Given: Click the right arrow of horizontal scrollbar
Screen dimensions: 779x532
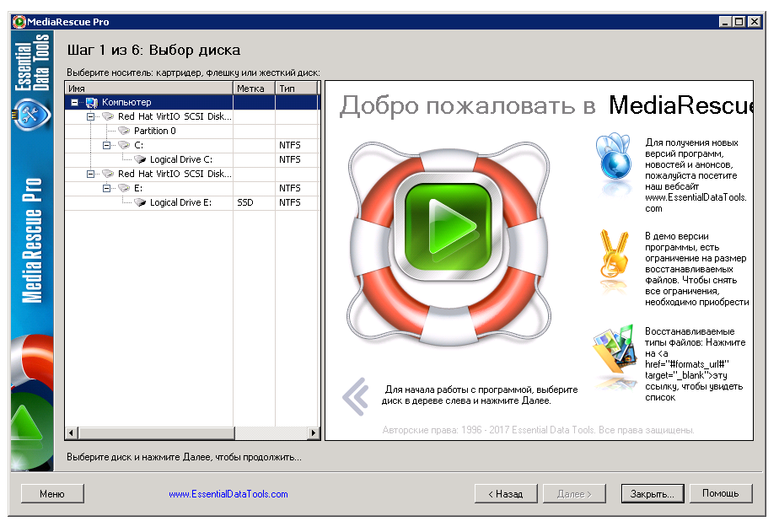Looking at the screenshot, I should click(x=313, y=433).
